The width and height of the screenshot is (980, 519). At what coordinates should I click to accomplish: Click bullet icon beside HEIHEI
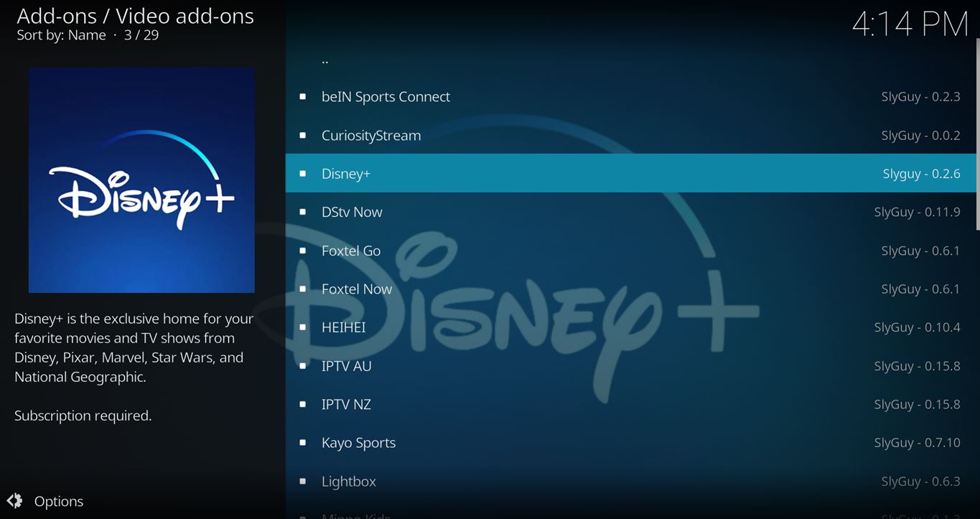click(x=302, y=327)
